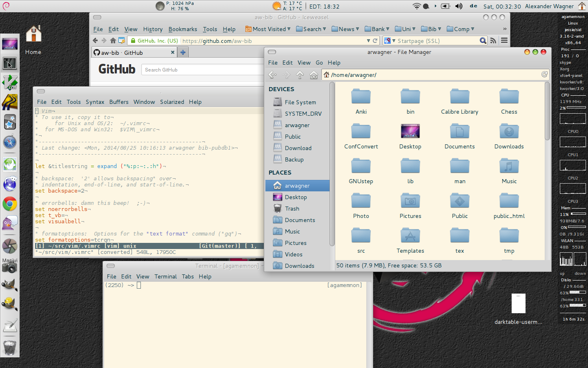Expand the Comp bookmarks folder
The height and width of the screenshot is (368, 588).
(461, 29)
